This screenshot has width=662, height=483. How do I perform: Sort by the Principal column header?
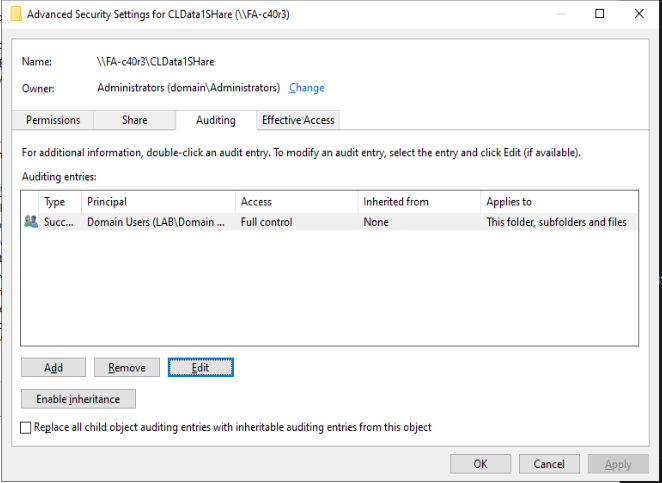158,202
